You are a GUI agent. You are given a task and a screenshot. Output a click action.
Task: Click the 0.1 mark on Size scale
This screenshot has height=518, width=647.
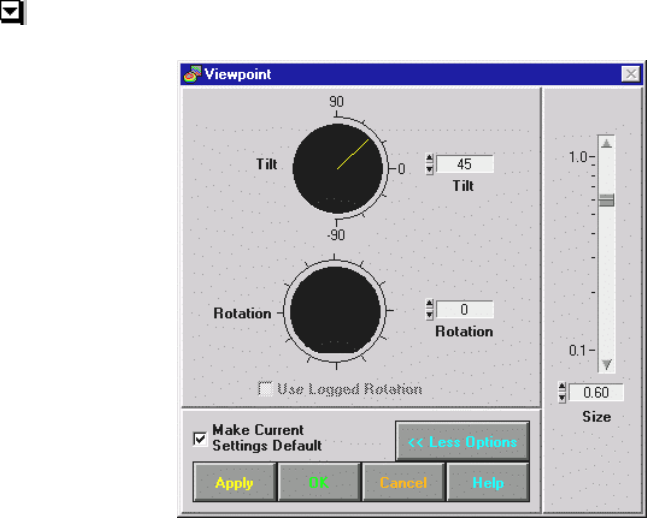point(578,350)
